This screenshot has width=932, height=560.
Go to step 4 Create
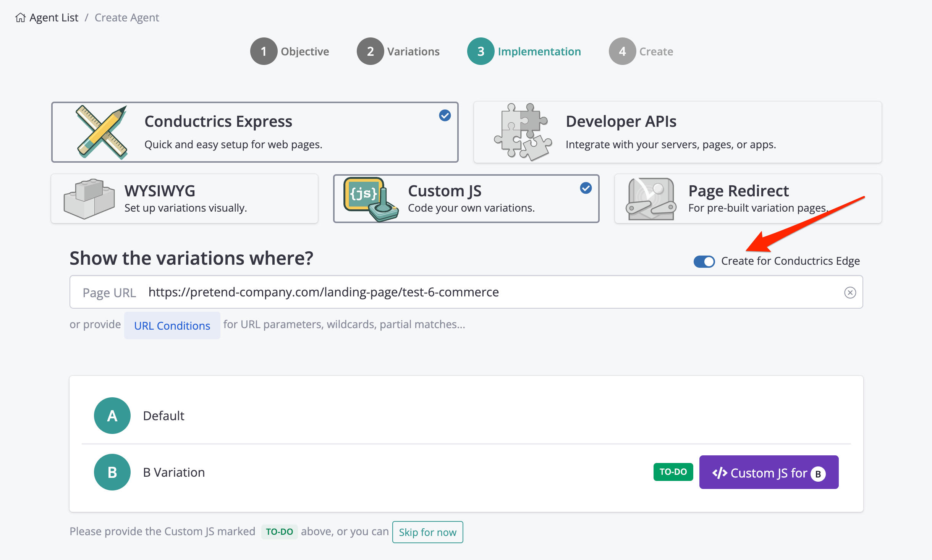(x=622, y=51)
